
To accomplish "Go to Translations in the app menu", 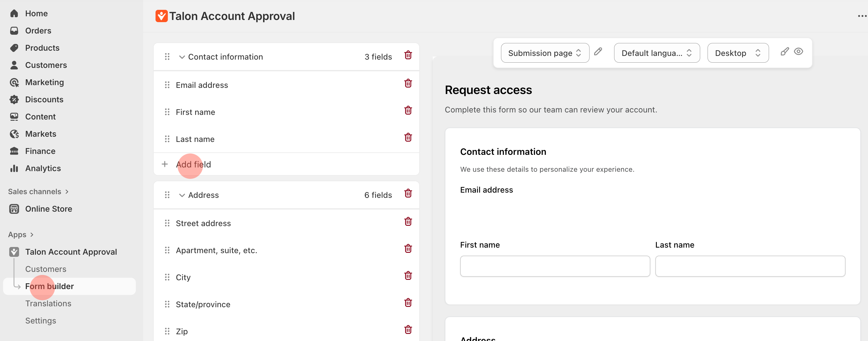I will [48, 303].
